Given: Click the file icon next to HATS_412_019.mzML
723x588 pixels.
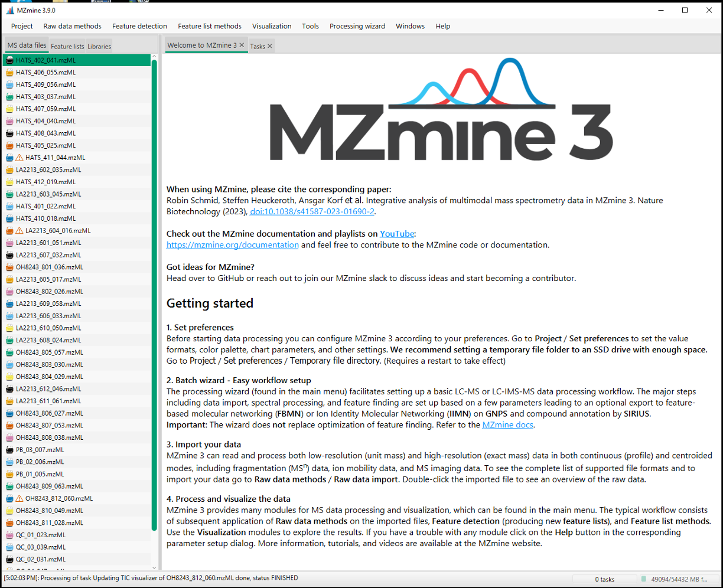Looking at the screenshot, I should coord(9,182).
